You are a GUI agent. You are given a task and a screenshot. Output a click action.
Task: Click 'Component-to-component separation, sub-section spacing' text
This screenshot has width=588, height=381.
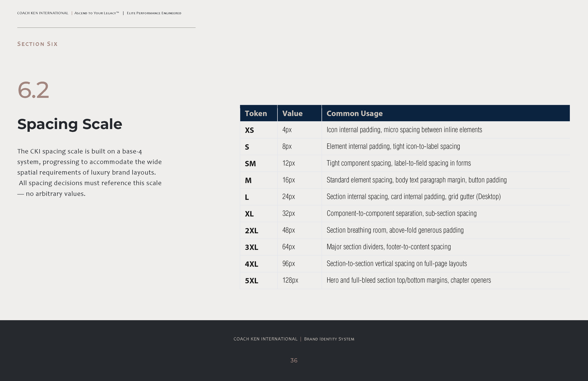[x=402, y=213]
